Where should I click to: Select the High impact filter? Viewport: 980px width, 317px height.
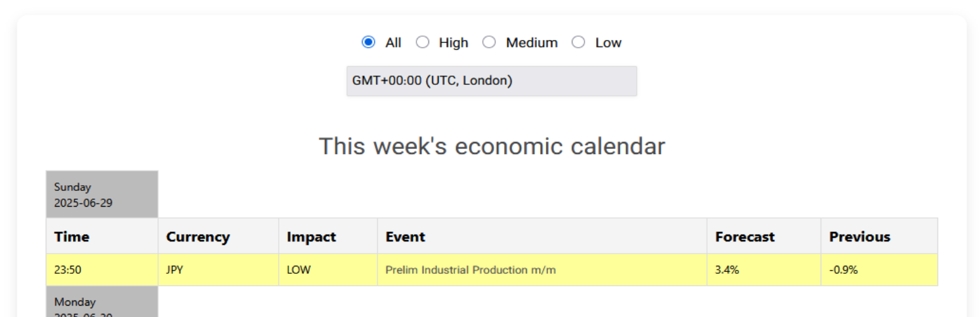tap(423, 42)
